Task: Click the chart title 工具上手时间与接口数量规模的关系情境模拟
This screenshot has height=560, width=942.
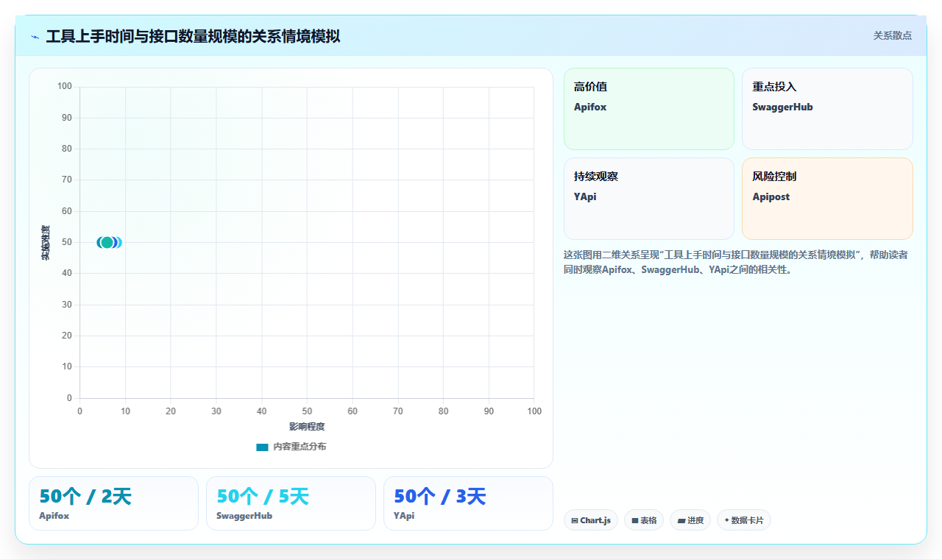Action: 193,36
